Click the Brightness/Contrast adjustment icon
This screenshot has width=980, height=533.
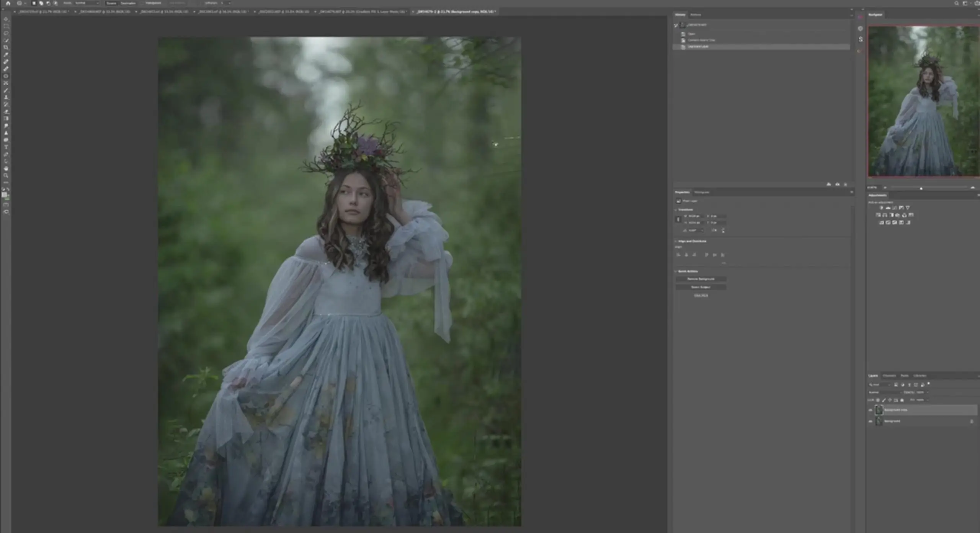(x=881, y=208)
